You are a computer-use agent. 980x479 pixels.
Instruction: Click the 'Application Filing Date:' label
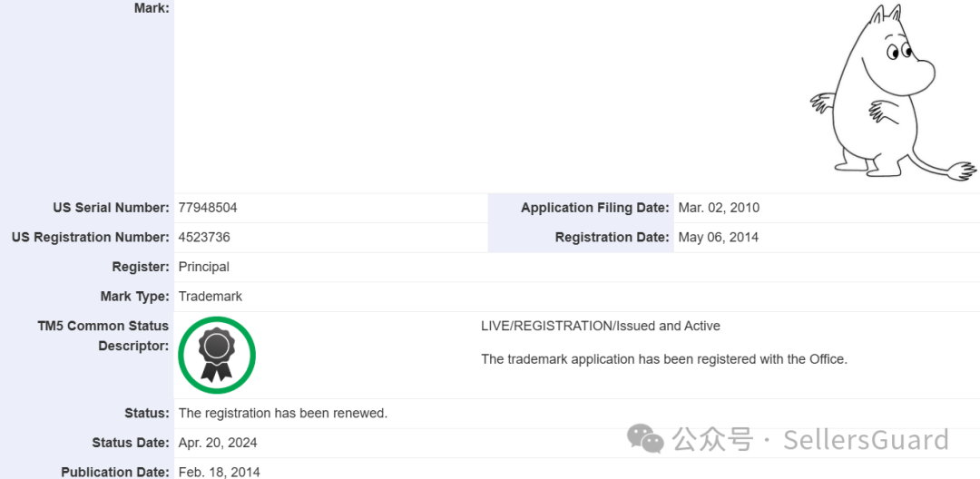click(595, 208)
